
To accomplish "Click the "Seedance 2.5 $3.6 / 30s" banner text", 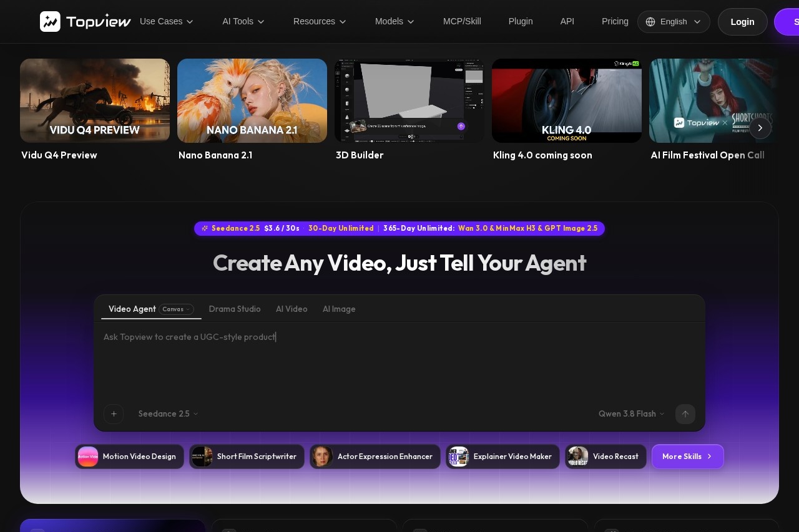I will [x=255, y=228].
